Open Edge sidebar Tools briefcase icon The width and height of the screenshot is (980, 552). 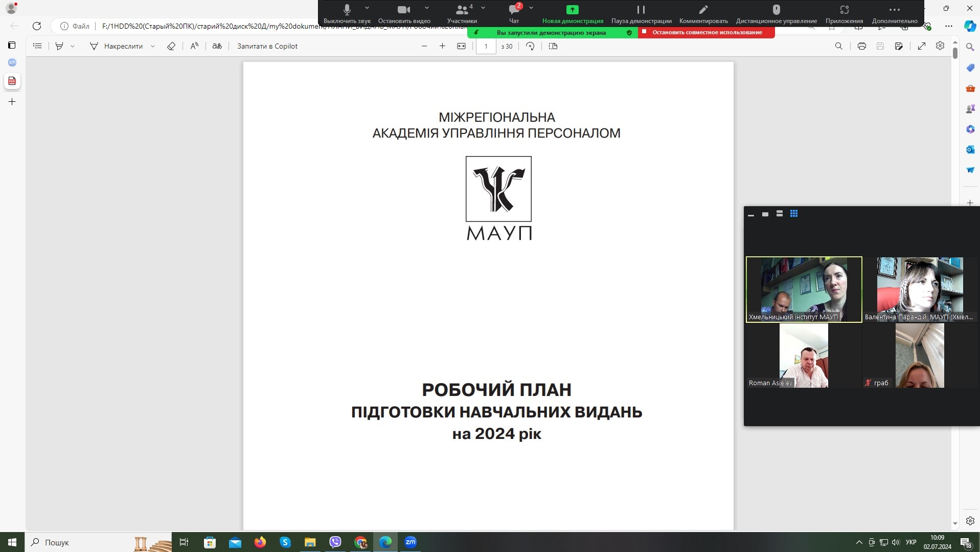point(970,88)
